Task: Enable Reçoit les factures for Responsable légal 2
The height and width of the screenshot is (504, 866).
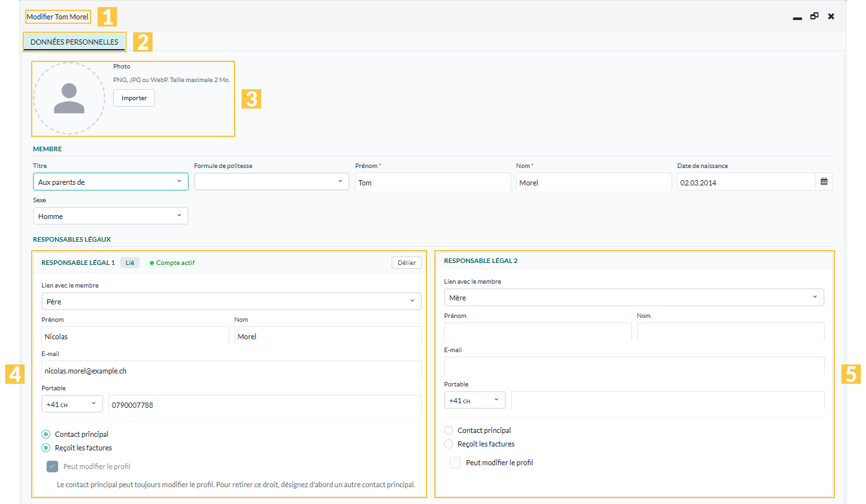Action: [x=449, y=444]
